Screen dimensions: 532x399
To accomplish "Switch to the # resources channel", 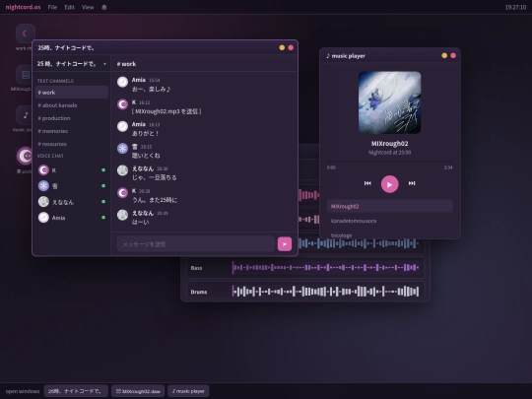I will tap(72, 144).
